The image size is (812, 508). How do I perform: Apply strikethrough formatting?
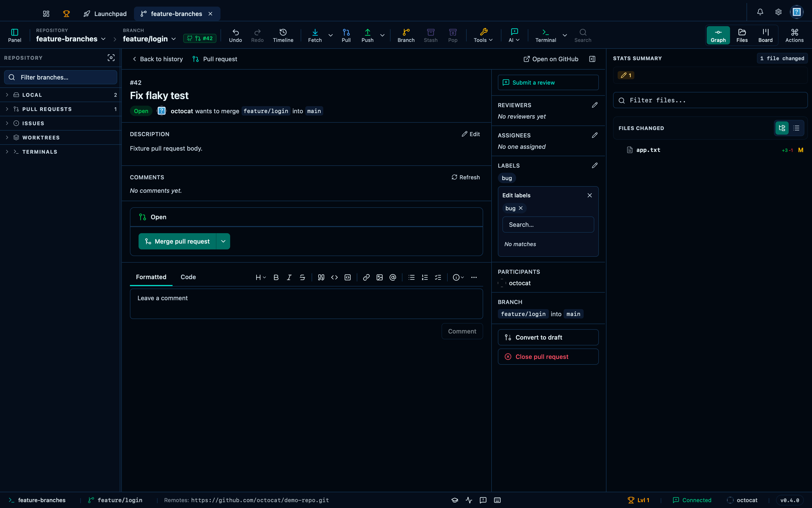(302, 278)
